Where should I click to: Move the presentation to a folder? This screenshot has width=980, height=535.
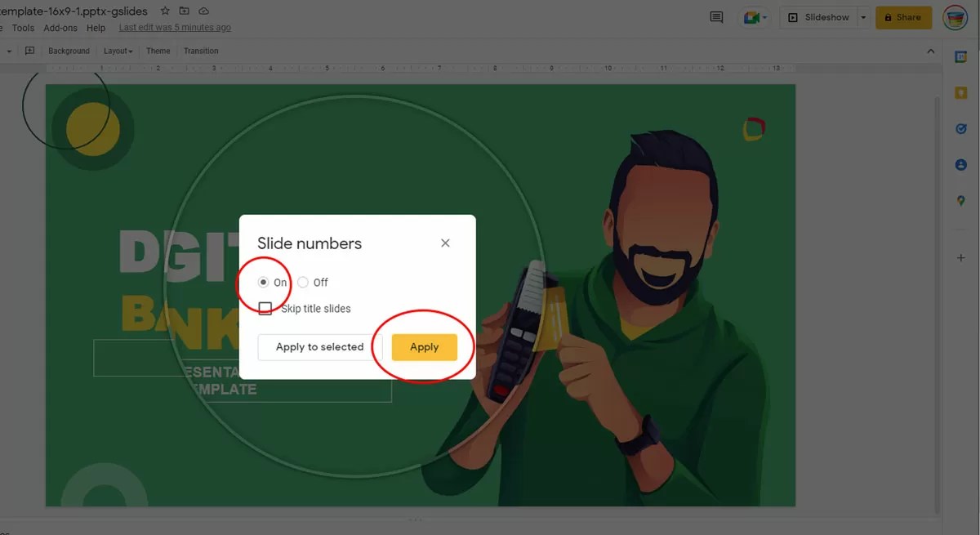click(183, 11)
